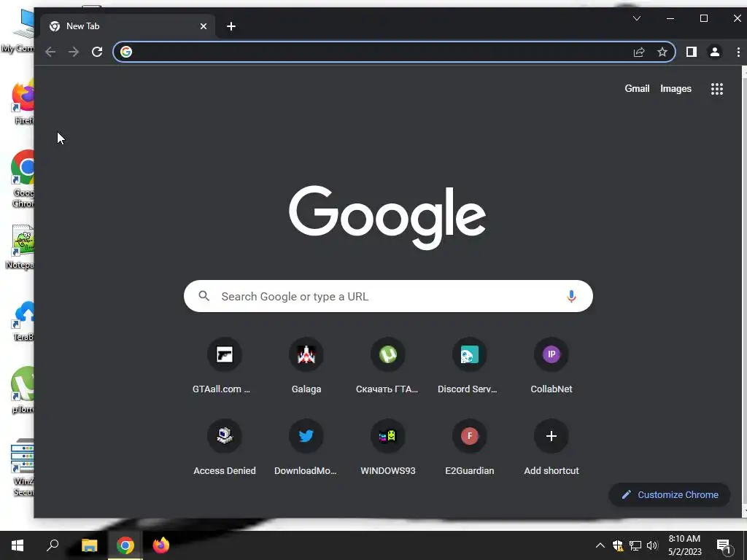Screen dimensions: 747x560
Task: Select the New Tab tab
Action: (126, 26)
